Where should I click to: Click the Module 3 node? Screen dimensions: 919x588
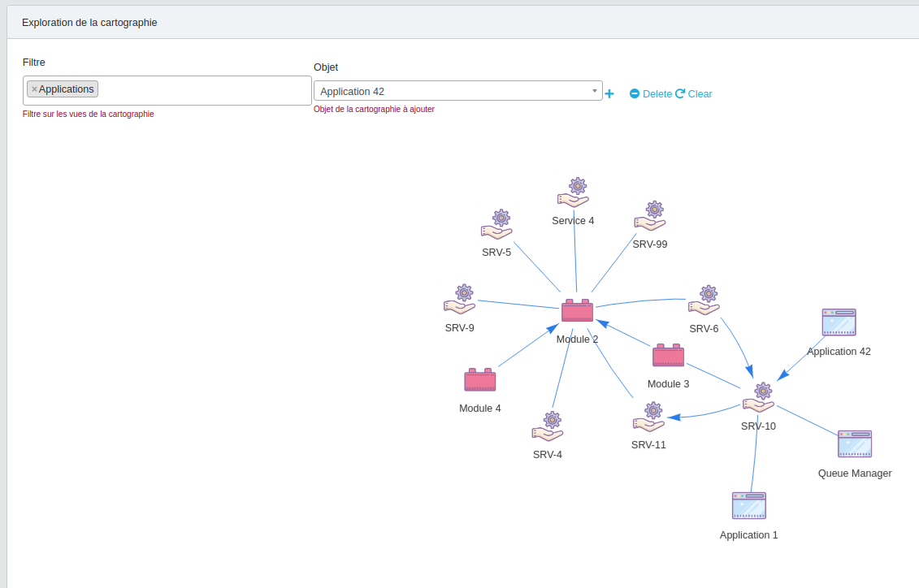click(x=668, y=355)
